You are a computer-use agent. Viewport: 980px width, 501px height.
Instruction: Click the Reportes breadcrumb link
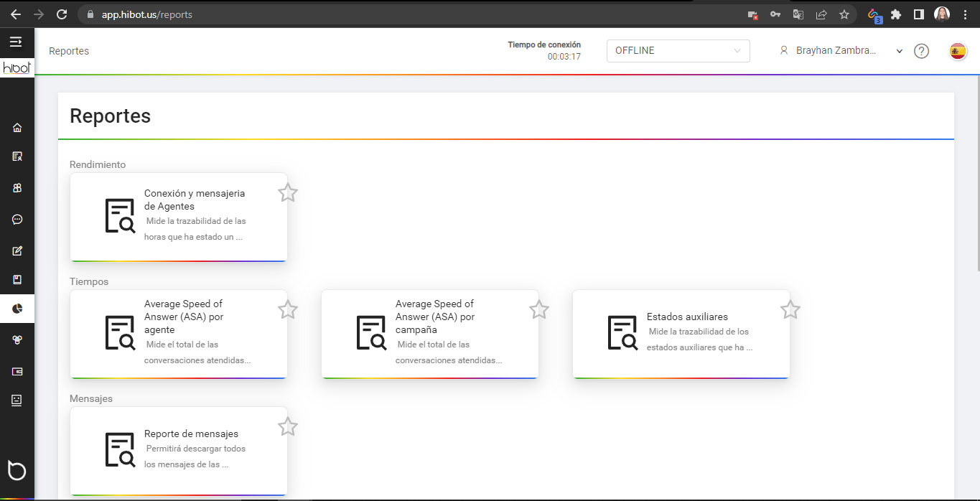68,50
